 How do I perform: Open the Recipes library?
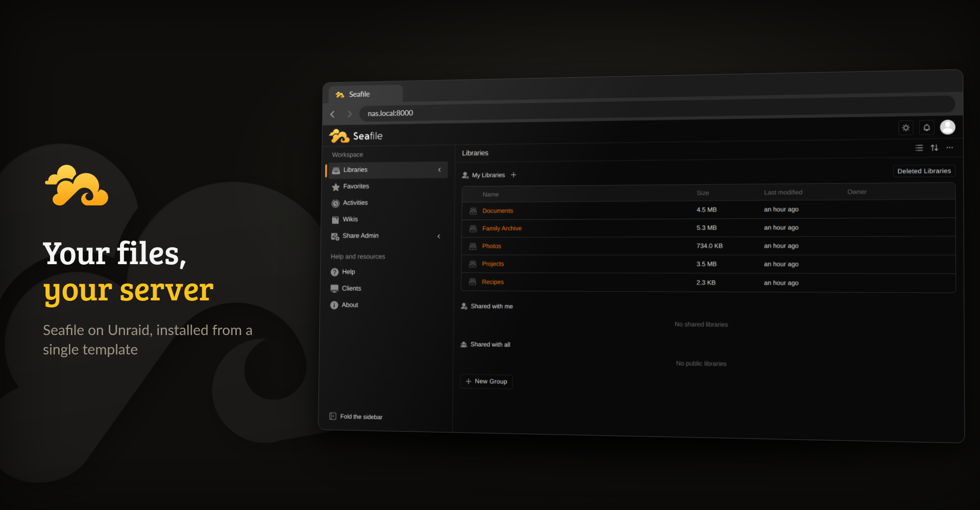493,282
